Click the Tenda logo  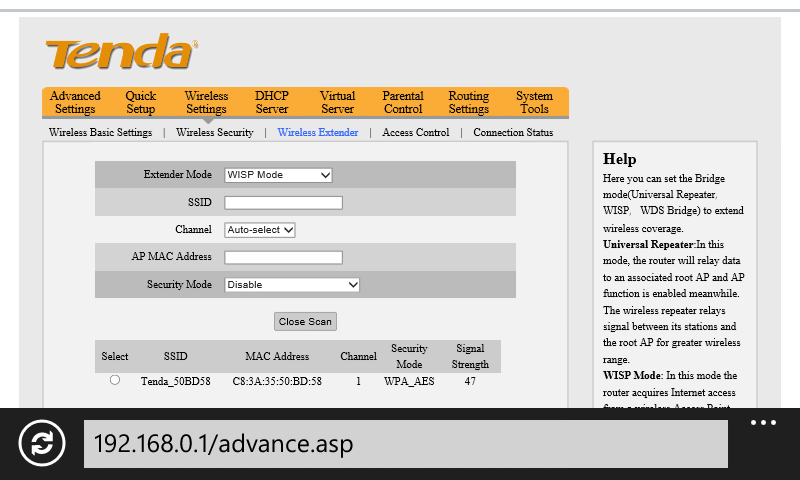(x=122, y=52)
